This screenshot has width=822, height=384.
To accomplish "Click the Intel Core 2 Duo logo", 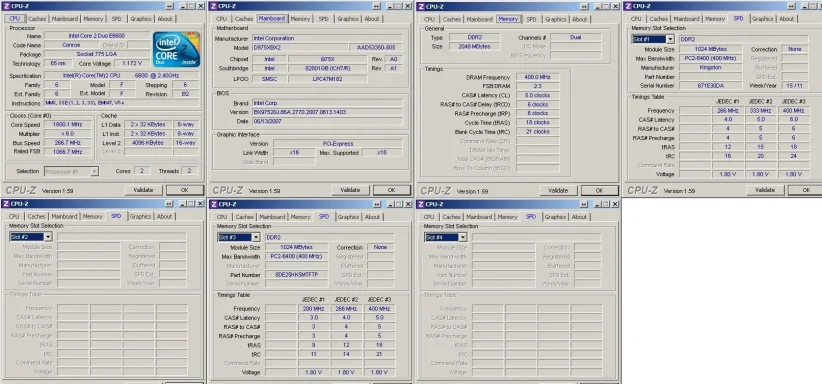I will (x=176, y=49).
